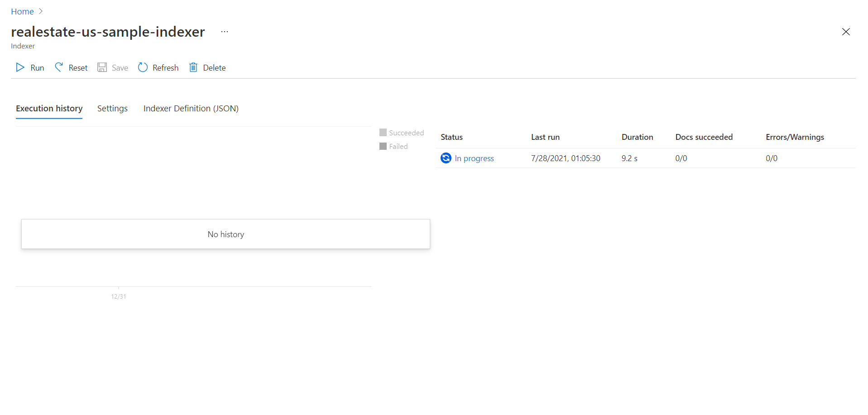
Task: Select the Execution history tab
Action: [x=49, y=109]
